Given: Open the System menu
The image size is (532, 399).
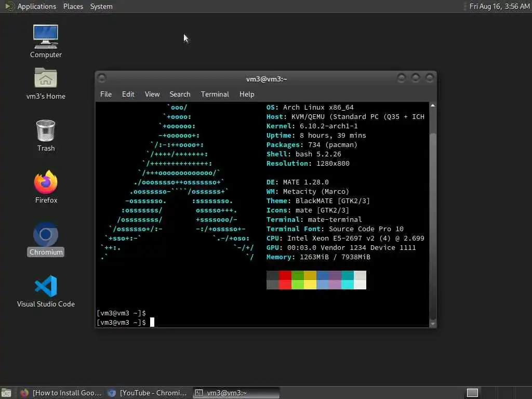Looking at the screenshot, I should pyautogui.click(x=101, y=6).
